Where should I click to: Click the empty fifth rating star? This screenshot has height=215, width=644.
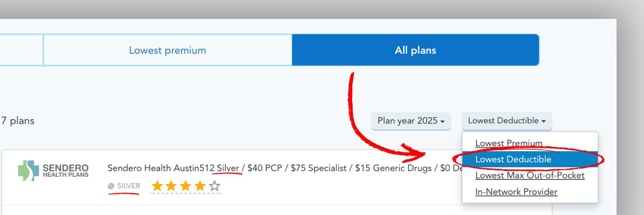[x=215, y=186]
